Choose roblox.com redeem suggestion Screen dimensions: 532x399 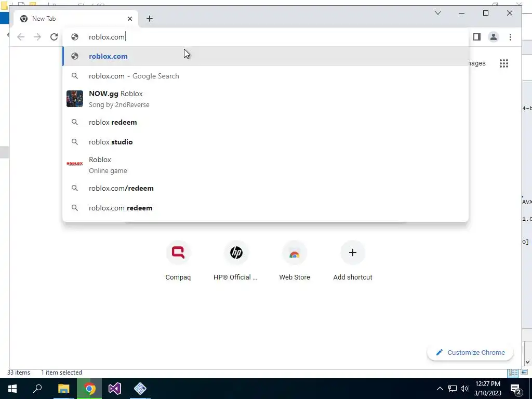coord(265,208)
